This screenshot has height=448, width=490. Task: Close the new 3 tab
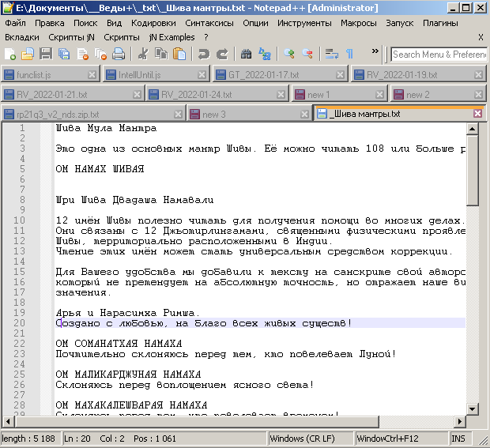tap(305, 115)
